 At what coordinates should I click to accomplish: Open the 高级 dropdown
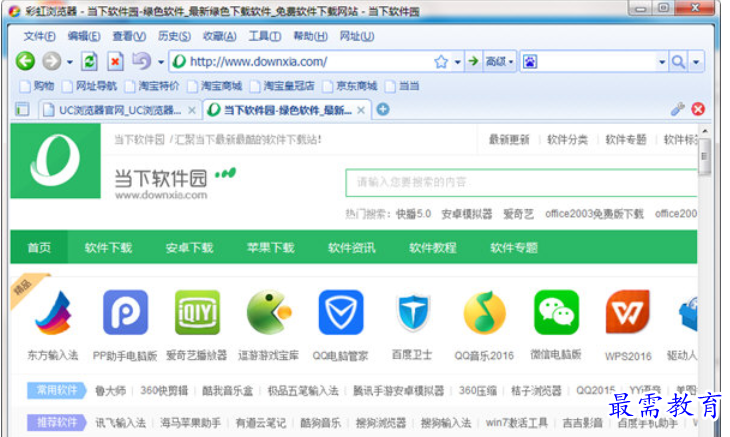(500, 61)
